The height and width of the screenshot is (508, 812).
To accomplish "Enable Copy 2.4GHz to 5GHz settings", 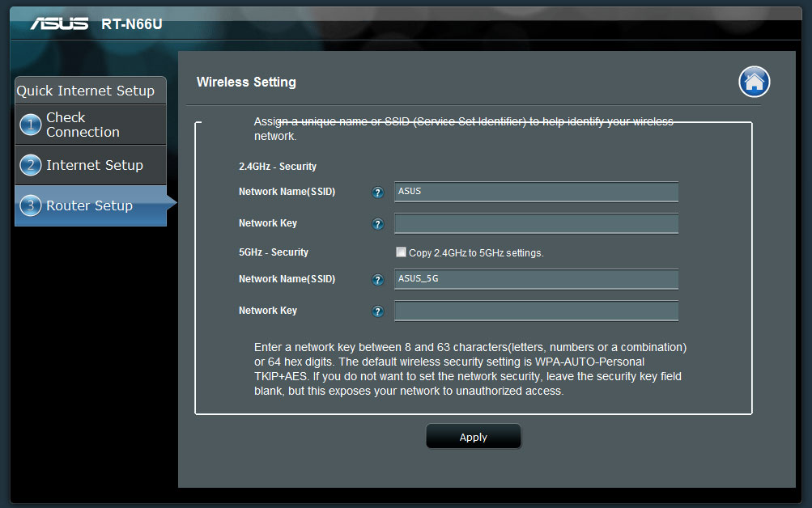I will click(401, 252).
